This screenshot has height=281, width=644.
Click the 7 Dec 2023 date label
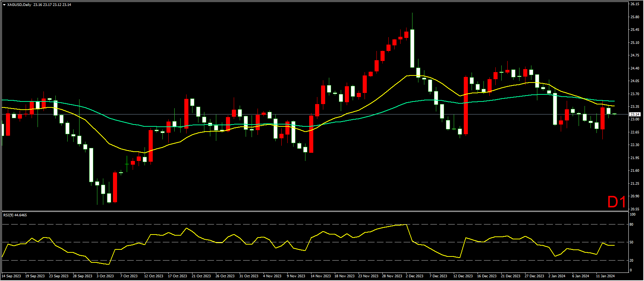pos(438,276)
